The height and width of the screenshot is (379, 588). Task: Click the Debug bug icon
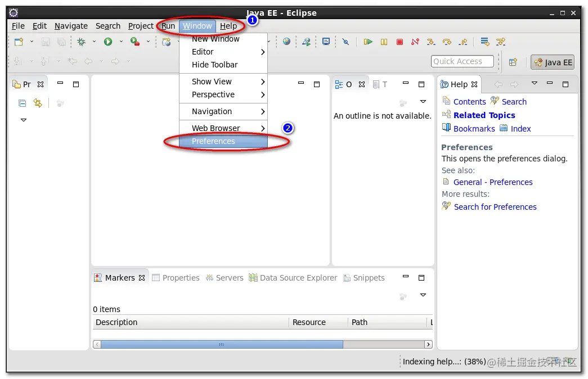pos(82,42)
